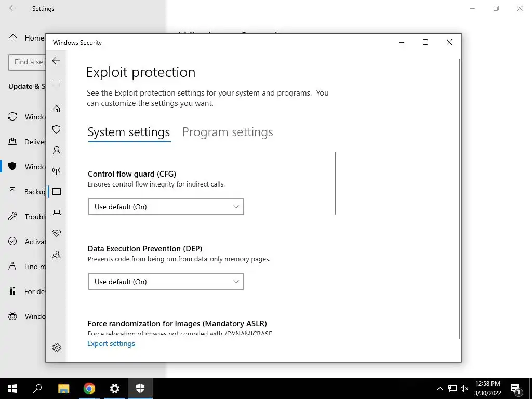This screenshot has width=532, height=399.
Task: Minimize the Settings window
Action: pos(472,8)
